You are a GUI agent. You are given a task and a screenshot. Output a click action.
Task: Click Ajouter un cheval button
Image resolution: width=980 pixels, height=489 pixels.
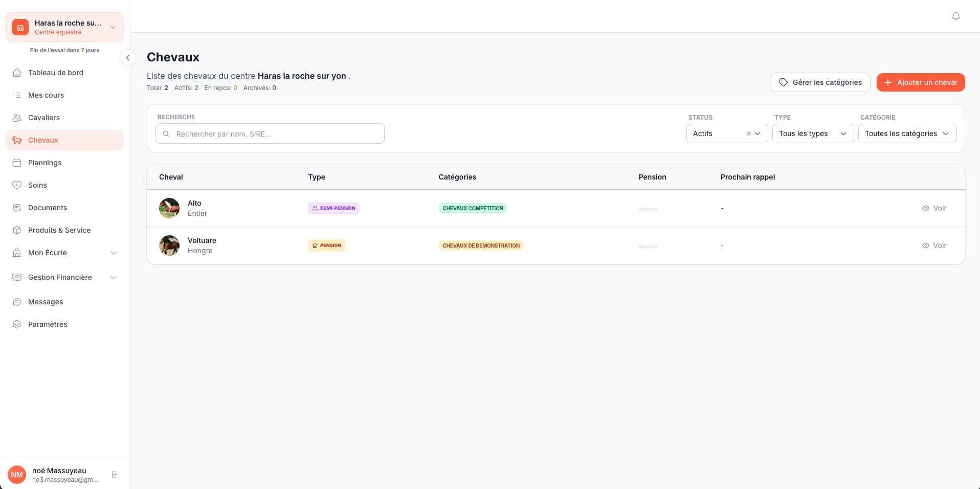point(920,82)
